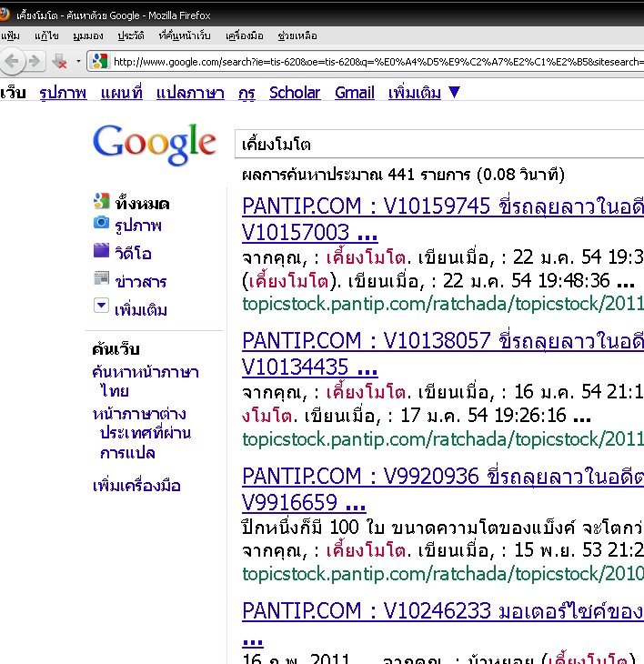The width and height of the screenshot is (644, 664).
Task: Open the Gmail link
Action: pos(355,93)
